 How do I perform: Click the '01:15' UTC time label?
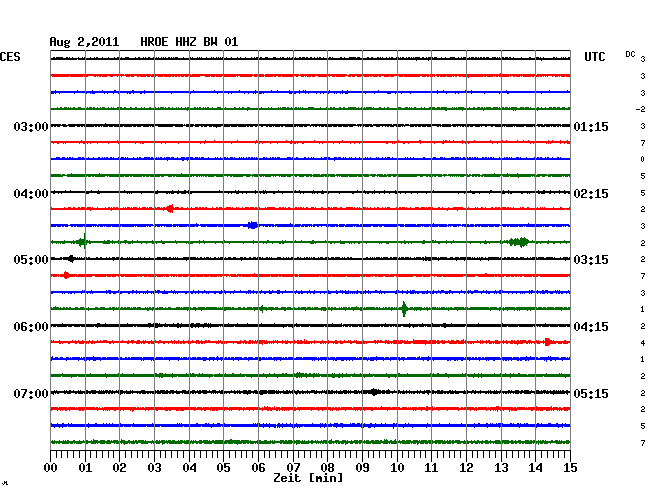(591, 126)
